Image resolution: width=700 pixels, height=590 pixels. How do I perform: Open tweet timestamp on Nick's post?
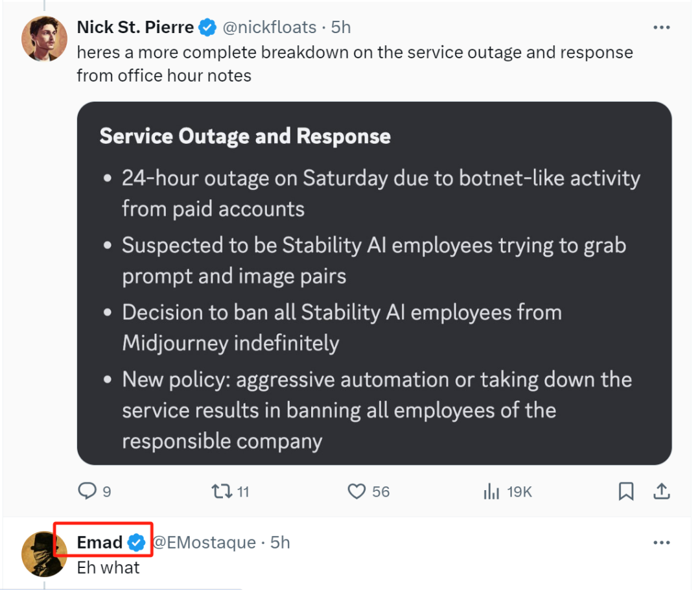tap(342, 27)
